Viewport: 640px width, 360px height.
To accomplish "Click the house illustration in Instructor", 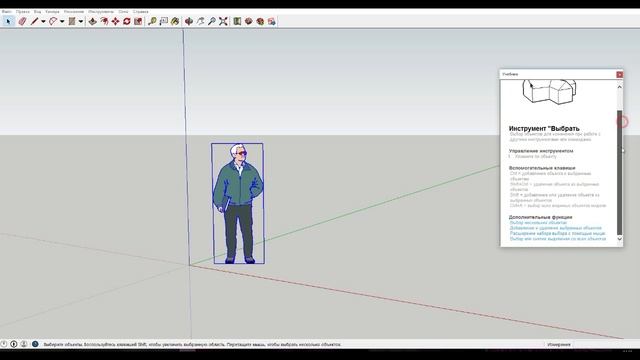I will 549,91.
